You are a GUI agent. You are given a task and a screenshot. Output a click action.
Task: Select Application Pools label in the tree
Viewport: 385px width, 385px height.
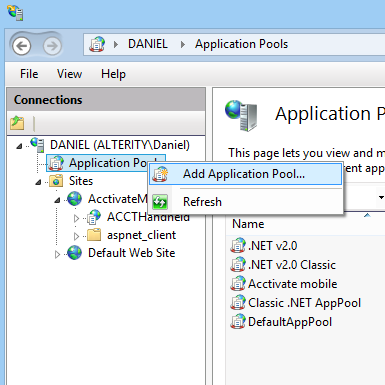coord(108,163)
